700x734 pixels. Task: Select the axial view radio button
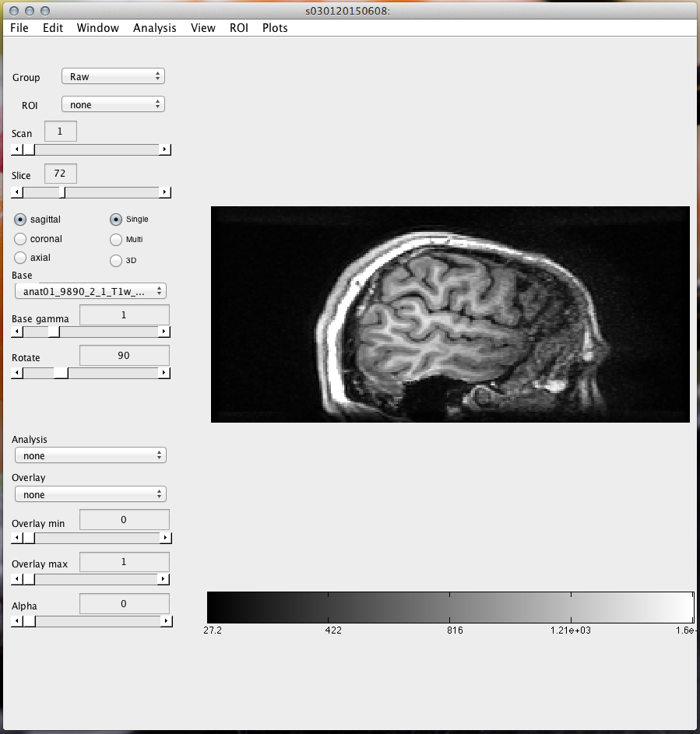tap(21, 258)
